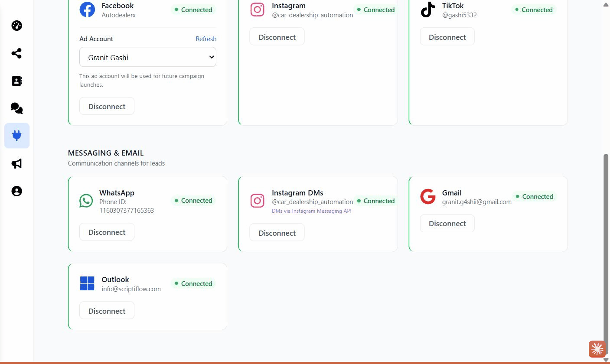Screen dimensions: 610x364
Task: Disconnect the Gmail integration
Action: click(447, 223)
